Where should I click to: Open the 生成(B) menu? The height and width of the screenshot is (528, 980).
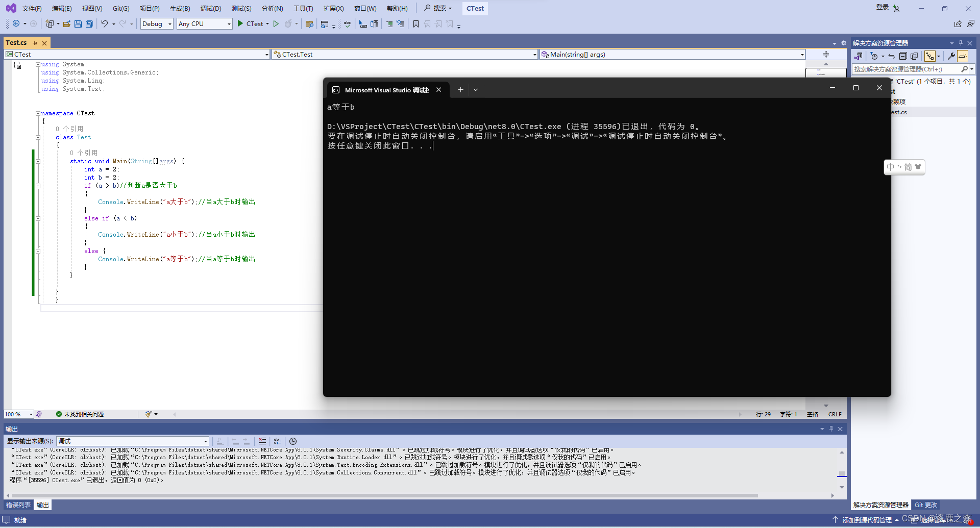click(x=180, y=8)
